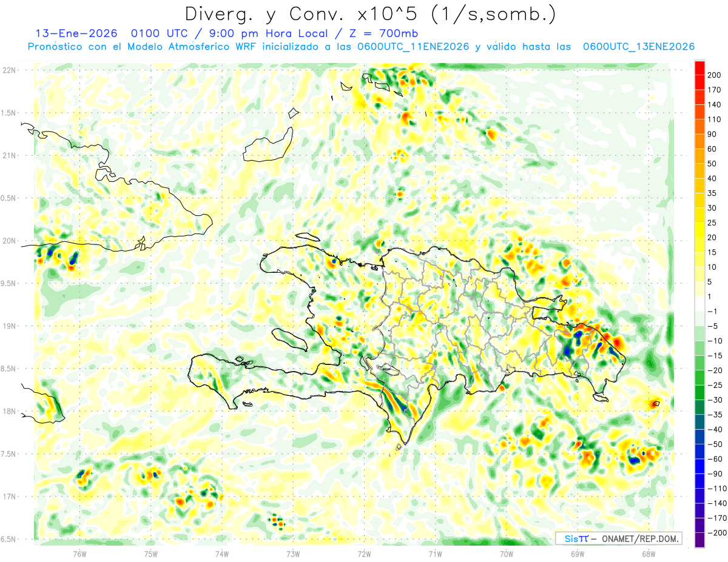Click the '-25' color scale value
This screenshot has height=562, width=728.
(x=715, y=385)
